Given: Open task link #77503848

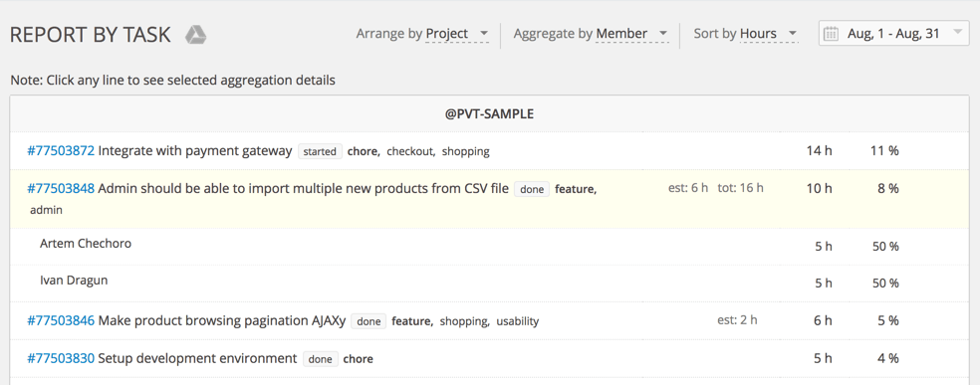Looking at the screenshot, I should (x=61, y=188).
